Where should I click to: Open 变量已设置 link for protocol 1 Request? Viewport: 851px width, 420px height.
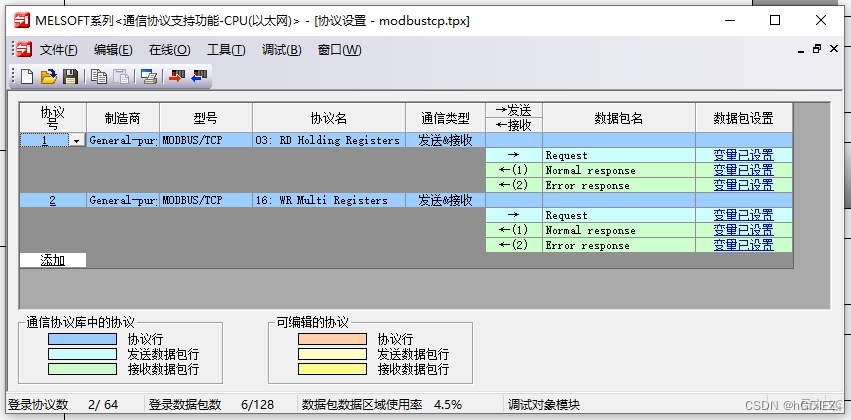[x=743, y=155]
